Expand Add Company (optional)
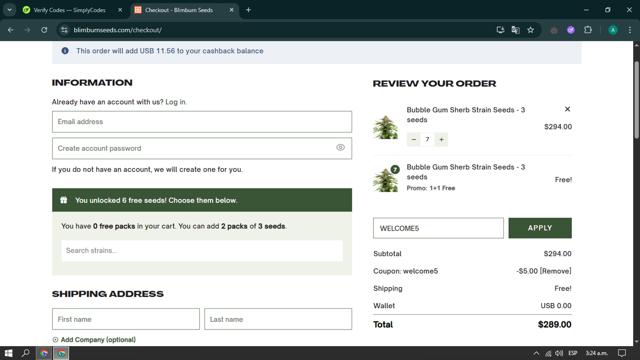640x360 pixels. click(94, 340)
